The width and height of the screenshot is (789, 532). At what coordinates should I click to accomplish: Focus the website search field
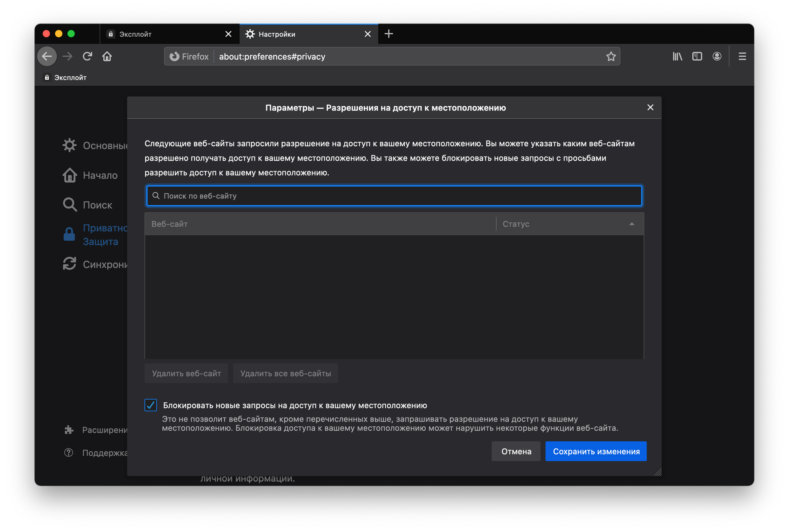(x=394, y=196)
